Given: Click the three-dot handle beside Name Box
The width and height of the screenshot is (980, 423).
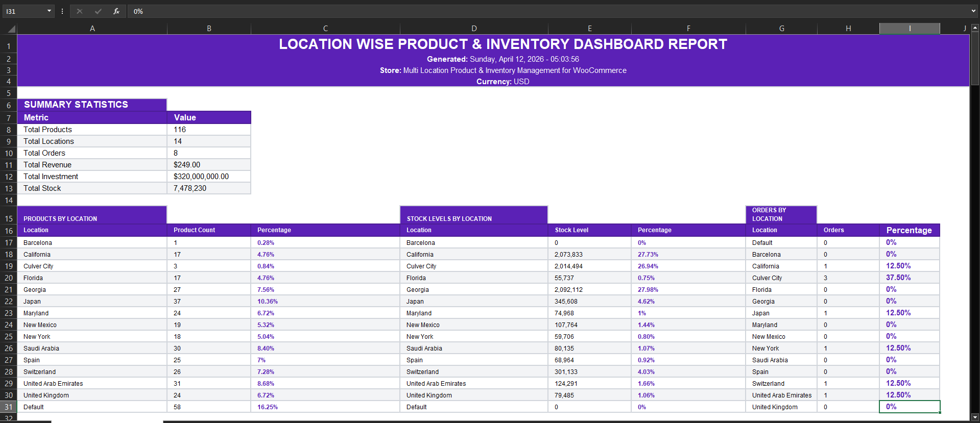Looking at the screenshot, I should pos(62,11).
